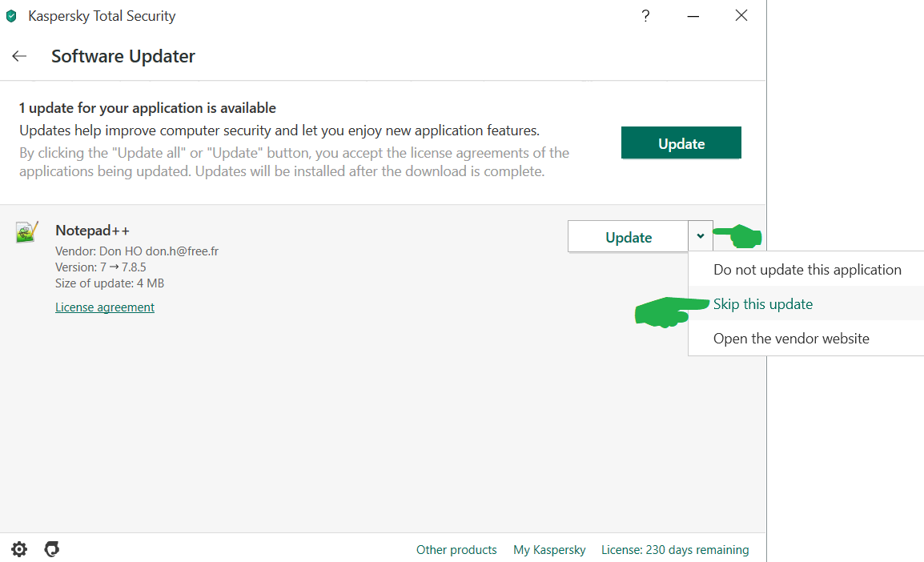Click the Notepad++ application name
Screen dimensions: 924x562
92,231
